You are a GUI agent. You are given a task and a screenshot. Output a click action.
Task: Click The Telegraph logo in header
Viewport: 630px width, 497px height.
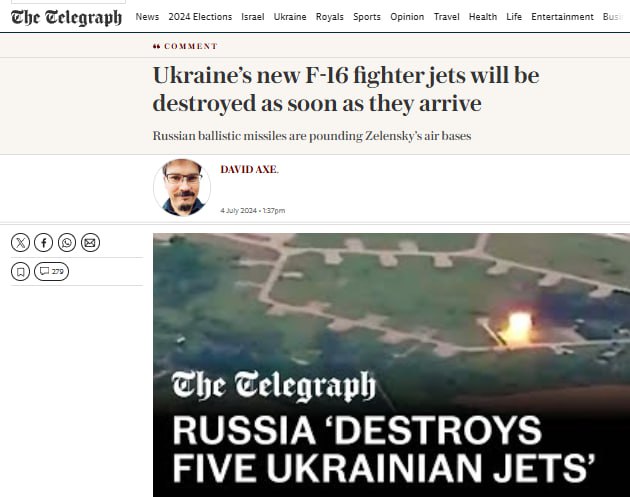coord(66,17)
